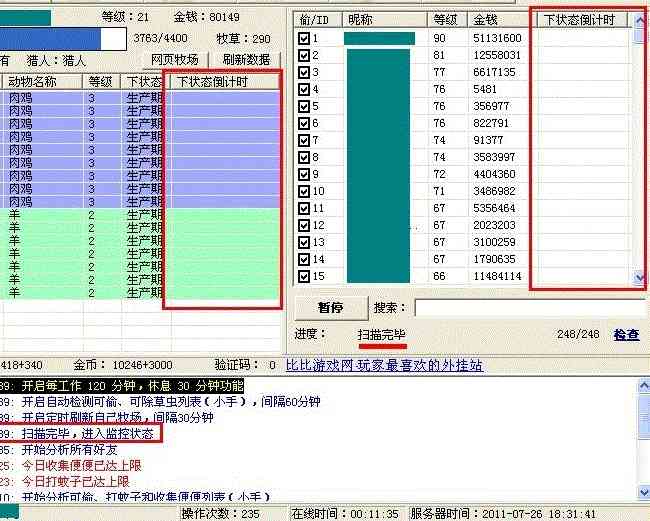This screenshot has height=521, width=650.
Task: Click the 在线时间 status bar entry
Action: 345,514
